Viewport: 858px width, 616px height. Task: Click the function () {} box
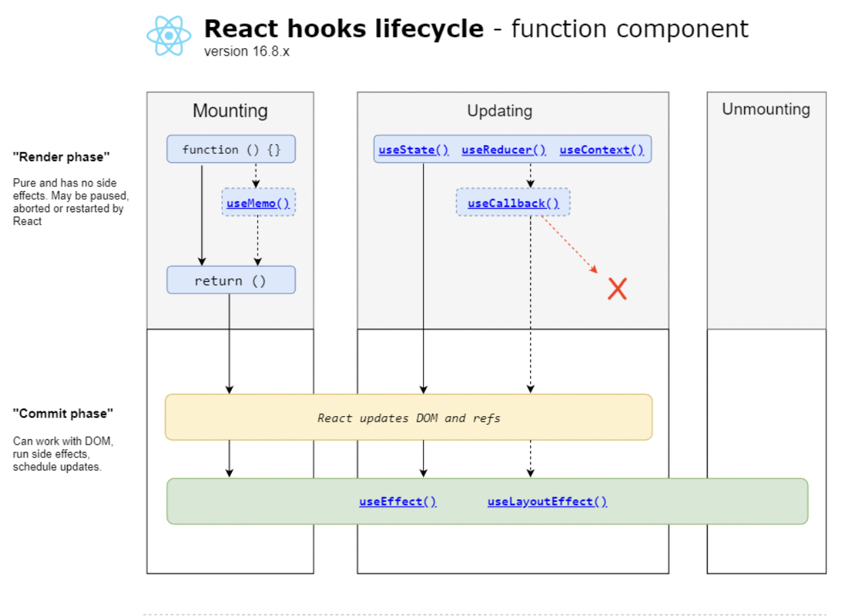[231, 149]
